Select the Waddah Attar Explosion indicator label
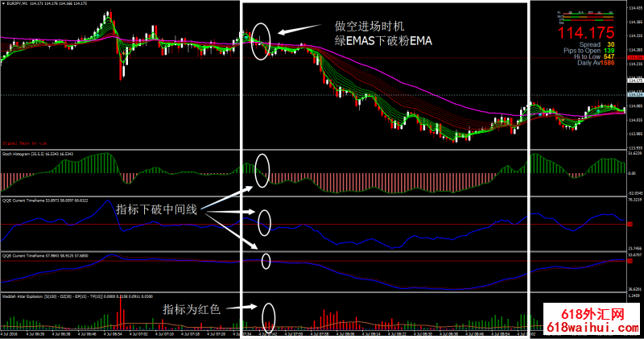The height and width of the screenshot is (339, 644). 77,296
